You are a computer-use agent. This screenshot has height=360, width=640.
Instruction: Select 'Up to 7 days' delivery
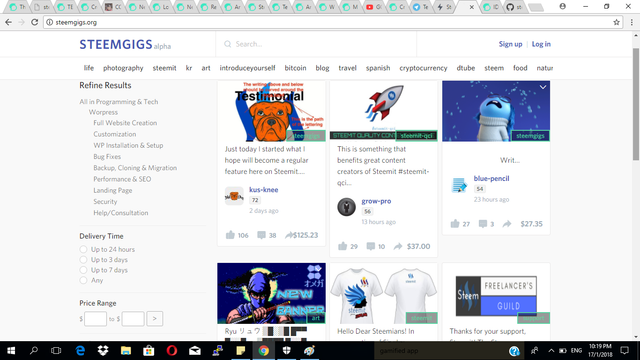point(83,270)
